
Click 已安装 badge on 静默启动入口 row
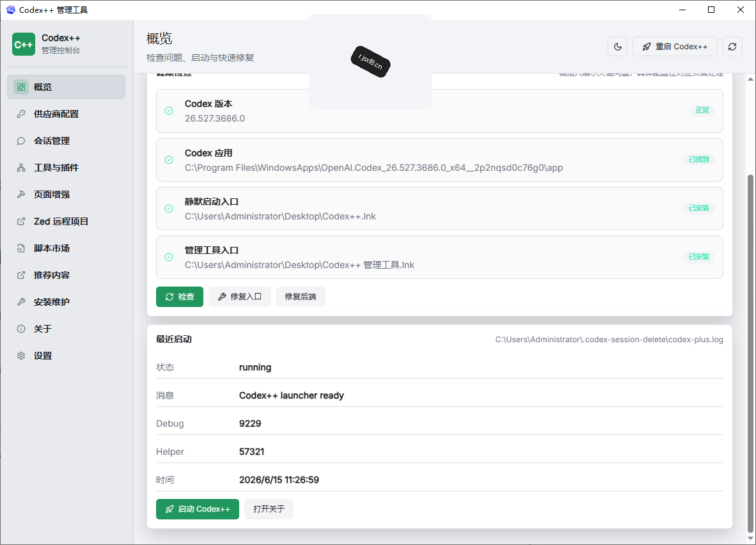(x=698, y=209)
